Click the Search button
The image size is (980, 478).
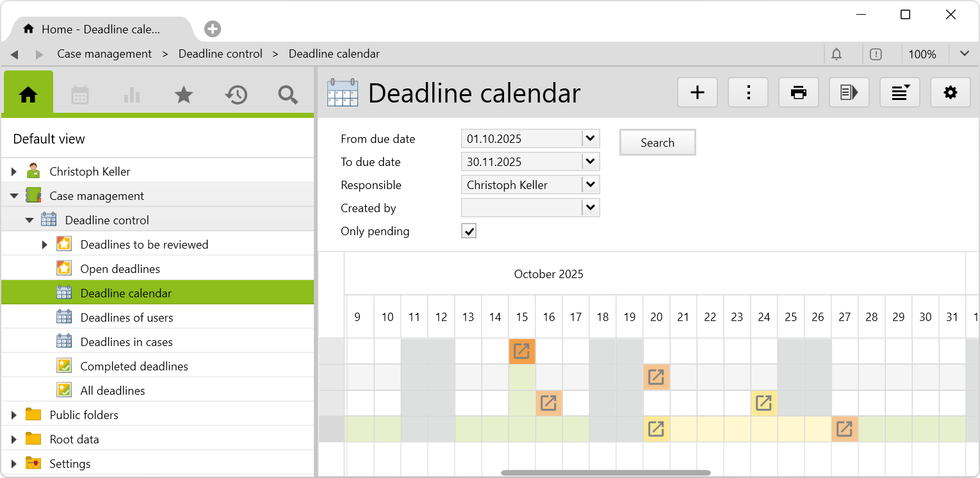[x=657, y=143]
